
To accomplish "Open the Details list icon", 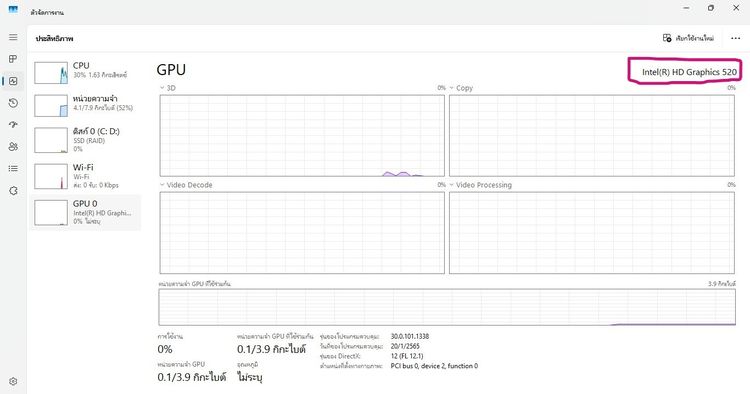I will click(x=13, y=168).
